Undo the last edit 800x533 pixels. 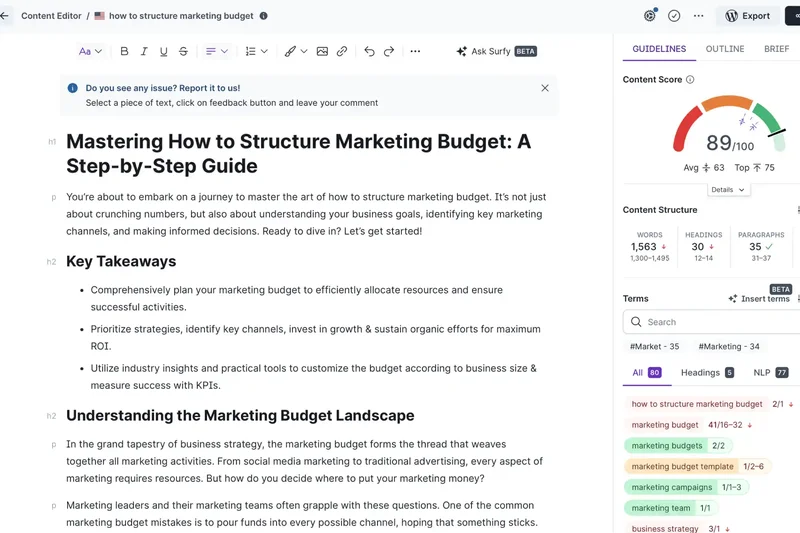tap(369, 51)
